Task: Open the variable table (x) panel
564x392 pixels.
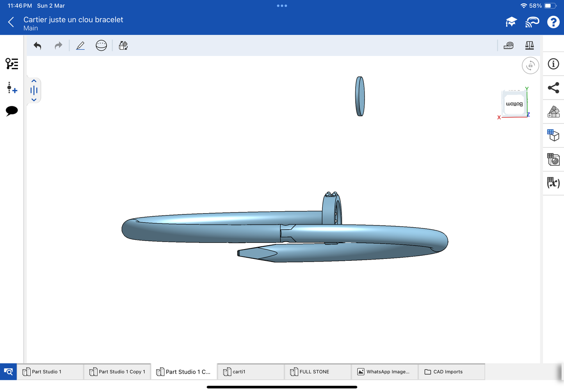Action: click(553, 183)
